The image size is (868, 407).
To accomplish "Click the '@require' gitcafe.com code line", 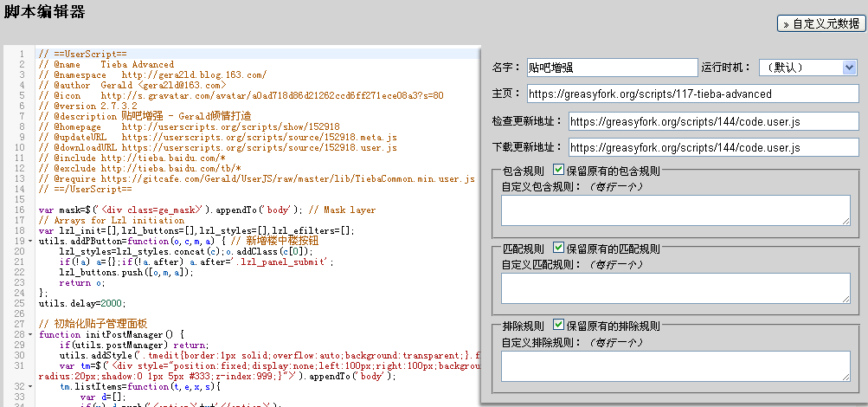I will coord(257,179).
